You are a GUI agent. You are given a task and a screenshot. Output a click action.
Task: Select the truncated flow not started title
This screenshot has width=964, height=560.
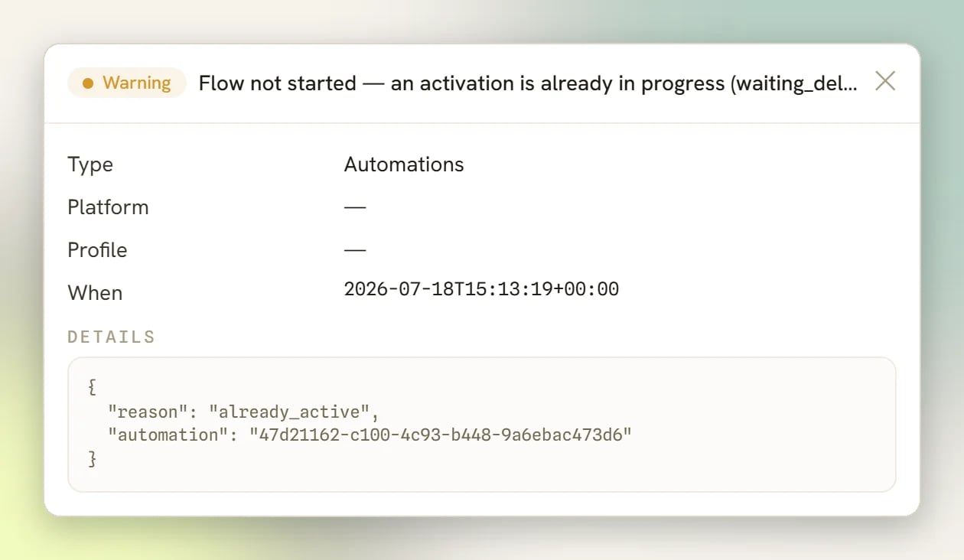click(528, 83)
